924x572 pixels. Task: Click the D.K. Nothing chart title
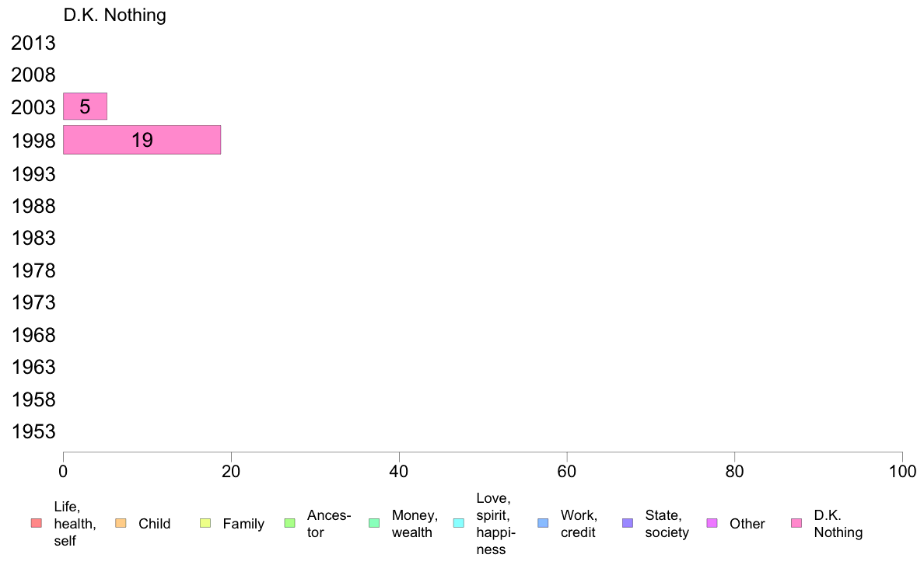coord(115,15)
